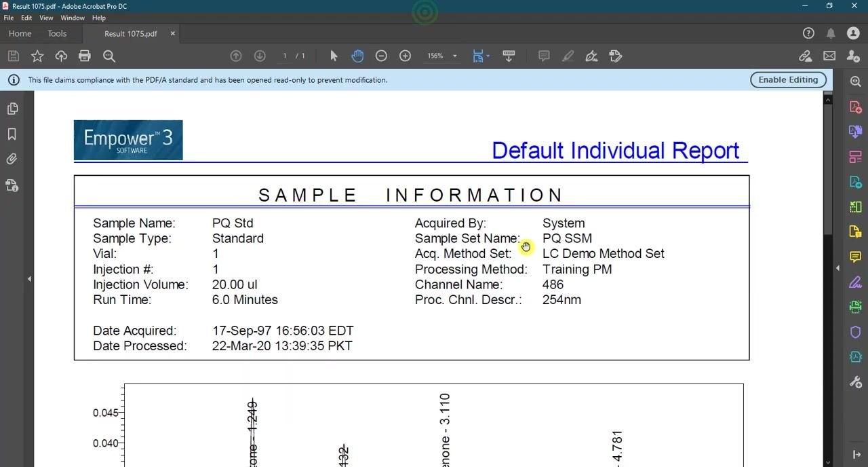Open the zoom percentage dropdown arrow

[454, 56]
